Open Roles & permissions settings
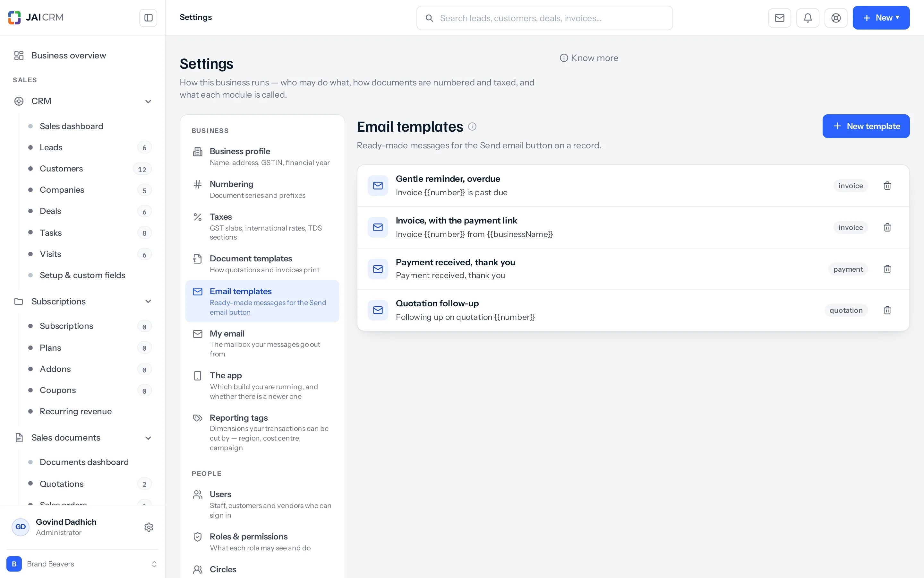Image resolution: width=924 pixels, height=578 pixels. coord(262,542)
